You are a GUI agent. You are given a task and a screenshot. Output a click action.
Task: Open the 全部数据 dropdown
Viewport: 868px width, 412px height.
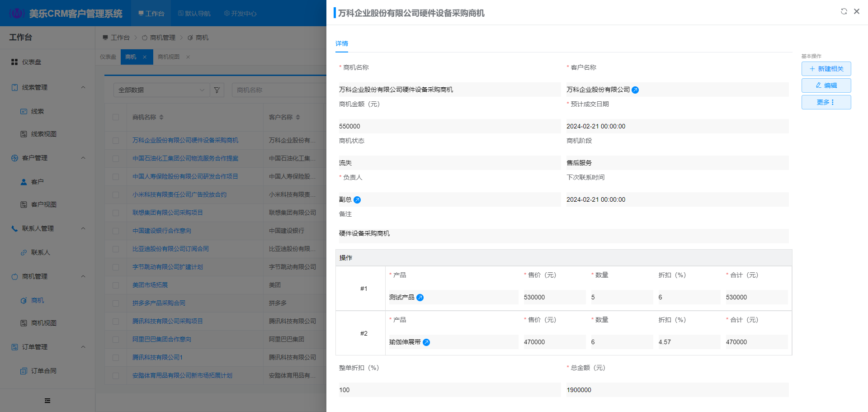(161, 90)
